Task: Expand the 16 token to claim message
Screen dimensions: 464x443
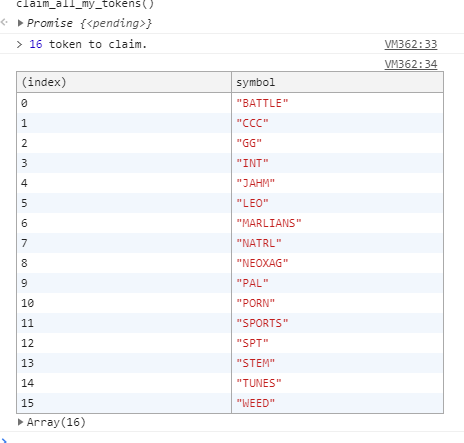Action: (x=20, y=44)
